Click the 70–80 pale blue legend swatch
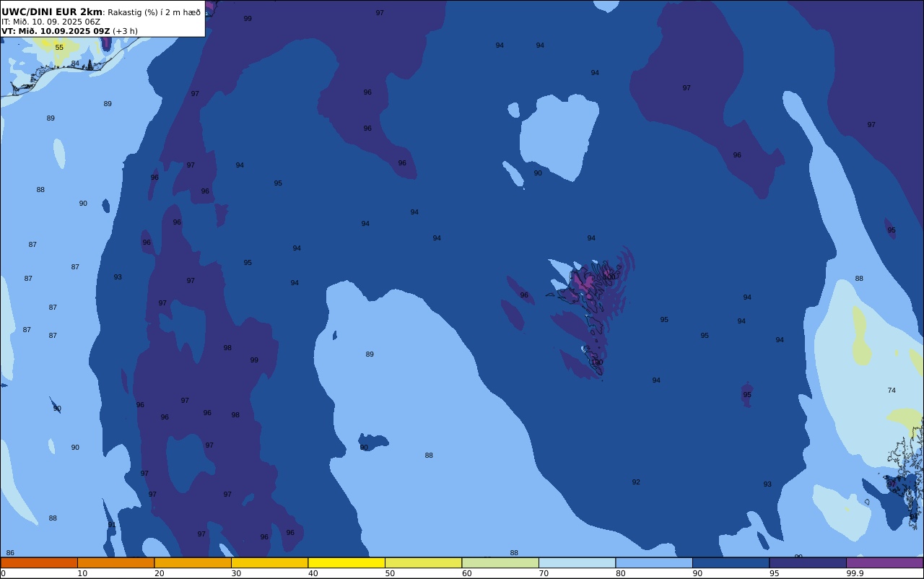The image size is (924, 579). [x=577, y=562]
